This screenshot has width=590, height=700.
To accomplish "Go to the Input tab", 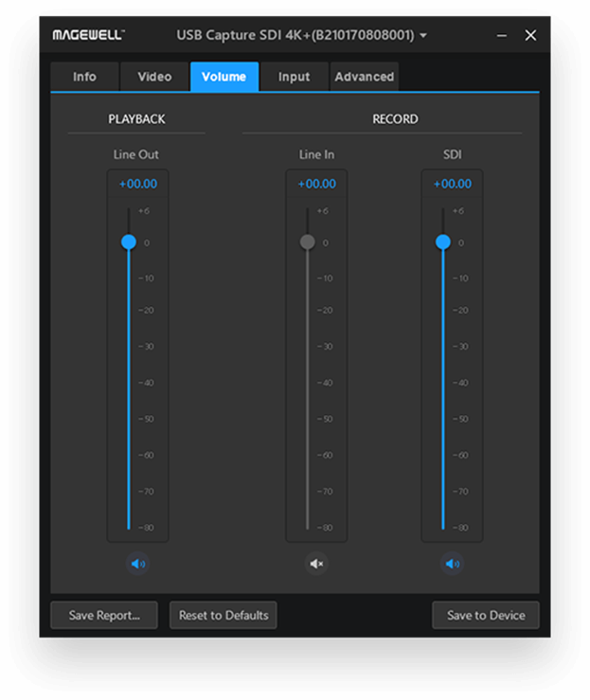I will tap(295, 77).
